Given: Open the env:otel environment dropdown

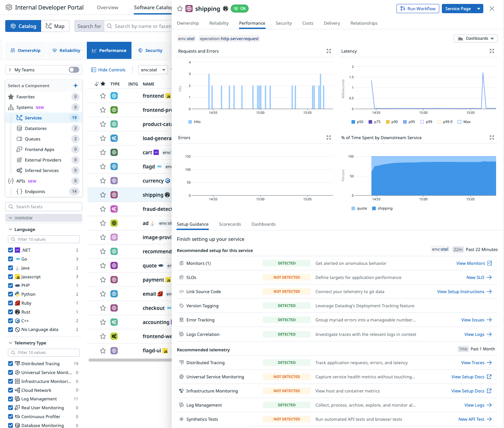Looking at the screenshot, I should pyautogui.click(x=153, y=70).
